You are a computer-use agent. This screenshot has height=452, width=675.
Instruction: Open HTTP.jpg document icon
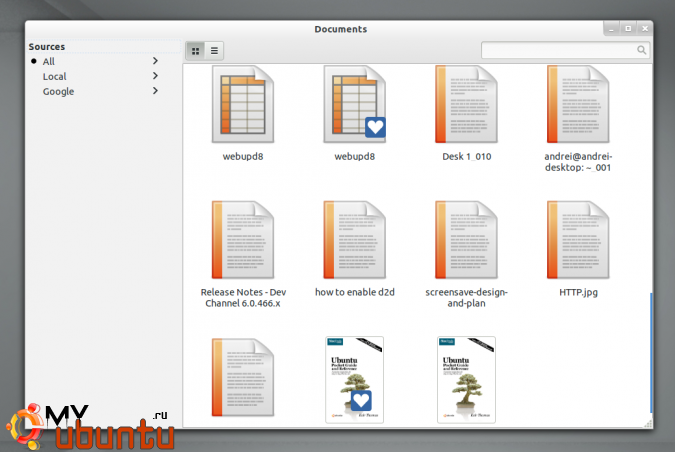(x=578, y=240)
